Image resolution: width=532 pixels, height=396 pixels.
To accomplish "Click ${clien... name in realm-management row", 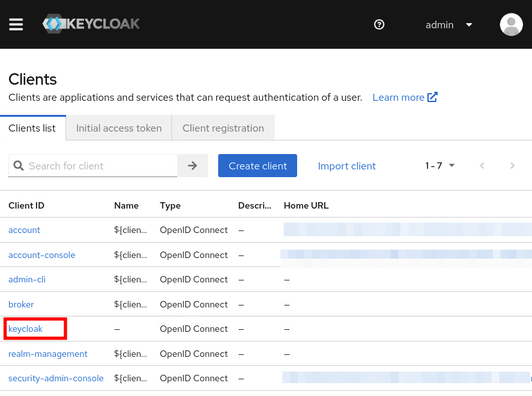I will [x=130, y=354].
